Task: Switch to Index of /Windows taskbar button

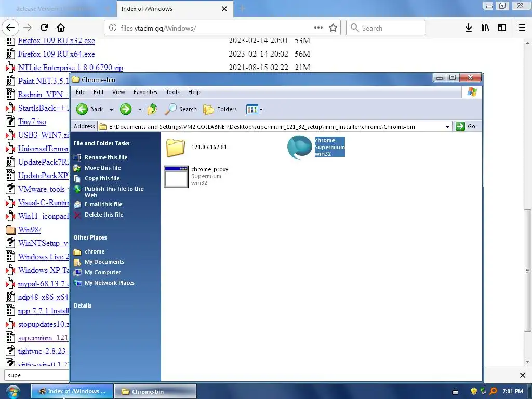Action: 72,391
